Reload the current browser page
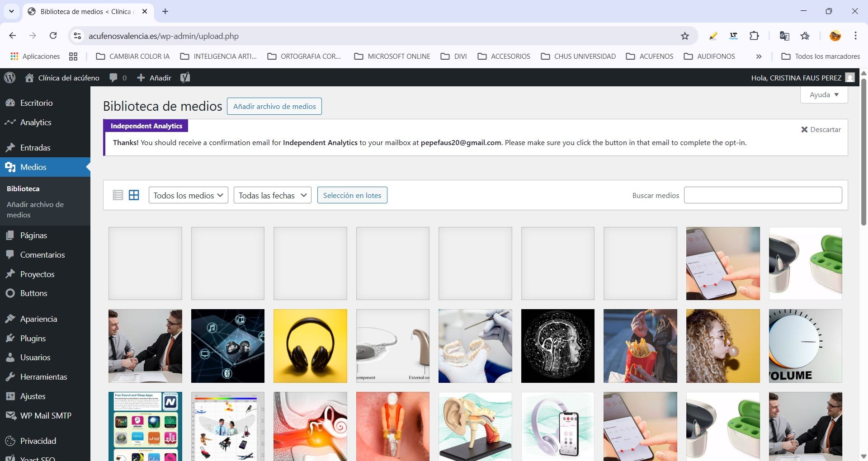Screen dimensions: 868x461 (x=53, y=36)
